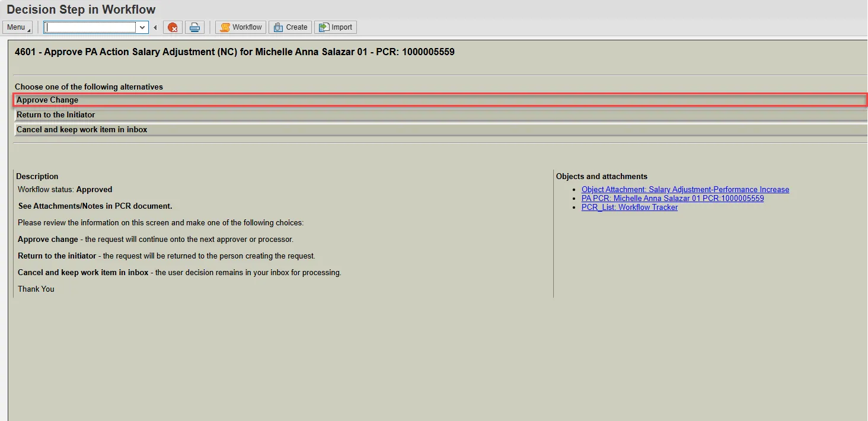Click inside the command input field
Image resolution: width=868 pixels, height=421 pixels.
[x=90, y=27]
